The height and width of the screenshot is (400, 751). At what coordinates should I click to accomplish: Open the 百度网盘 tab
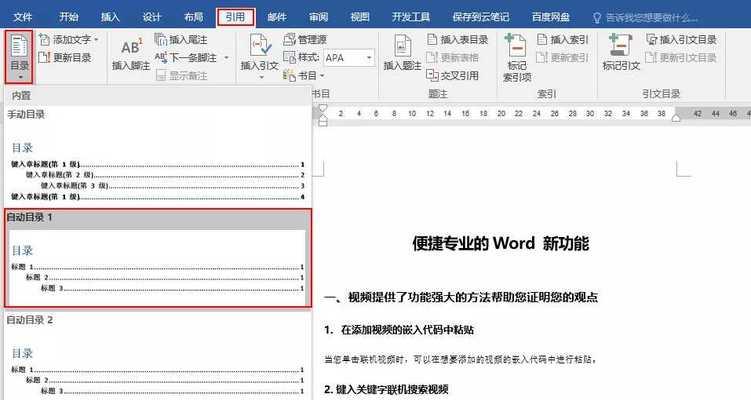[x=551, y=17]
